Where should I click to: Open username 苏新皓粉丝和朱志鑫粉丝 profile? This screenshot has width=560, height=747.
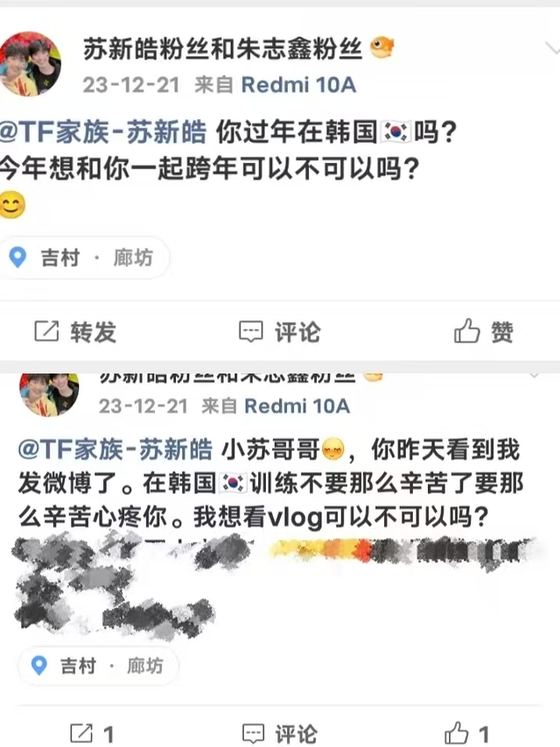click(222, 48)
